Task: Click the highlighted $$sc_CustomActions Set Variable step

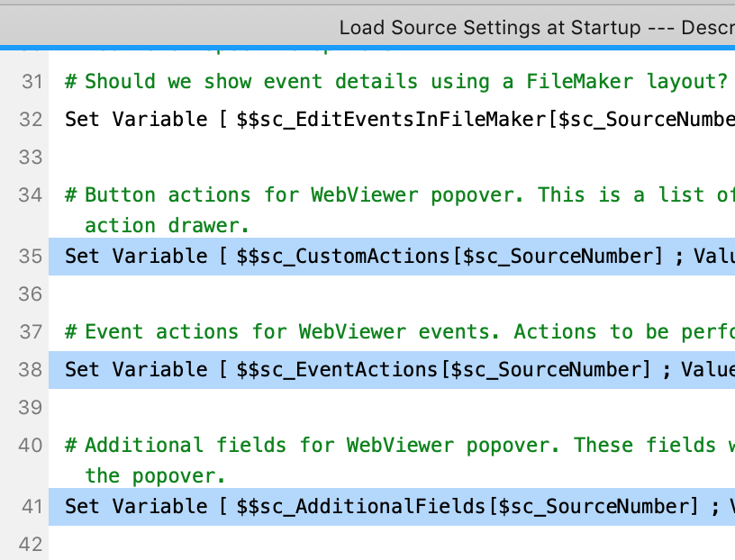Action: (x=392, y=257)
